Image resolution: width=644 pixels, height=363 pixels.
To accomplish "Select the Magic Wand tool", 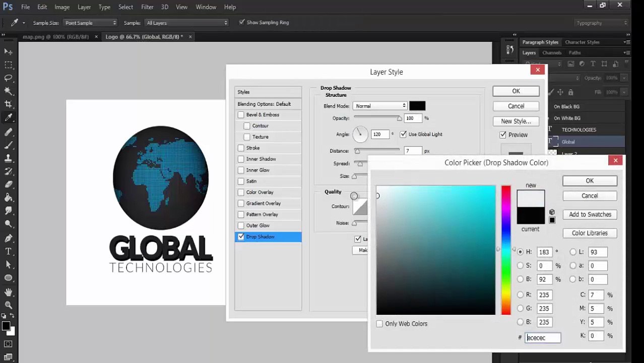I will [x=8, y=91].
